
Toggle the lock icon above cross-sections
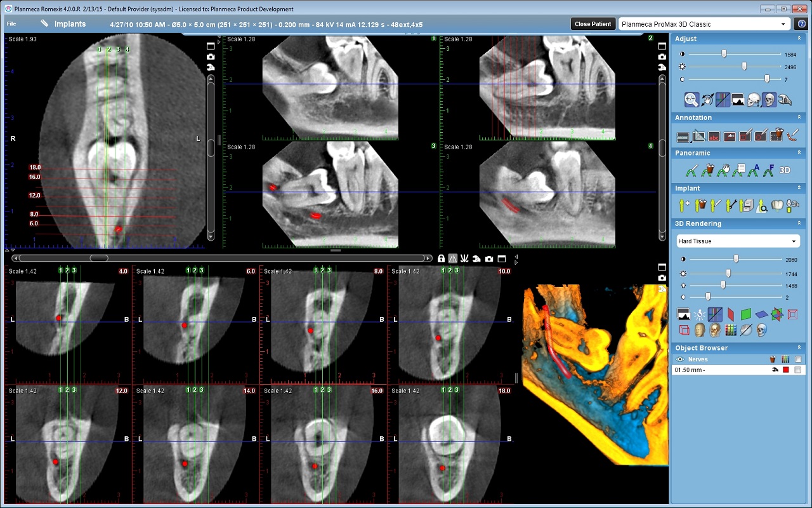coord(441,258)
